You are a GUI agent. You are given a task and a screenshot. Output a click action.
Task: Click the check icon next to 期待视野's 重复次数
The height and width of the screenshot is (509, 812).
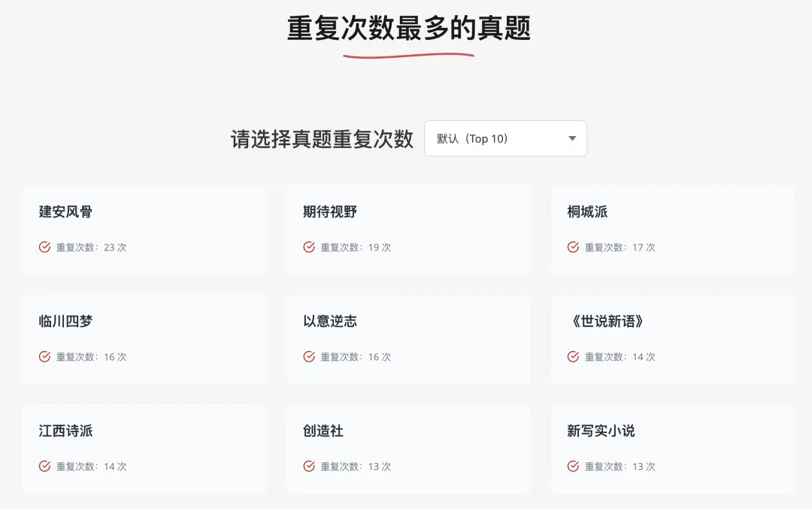tap(308, 247)
